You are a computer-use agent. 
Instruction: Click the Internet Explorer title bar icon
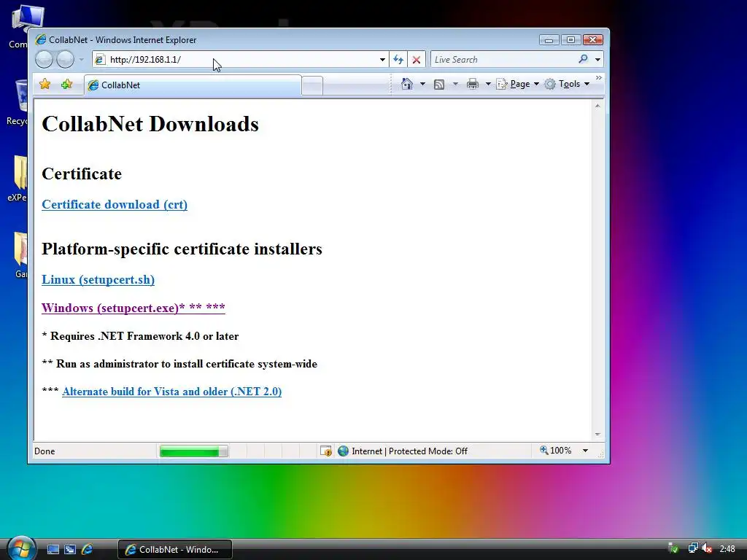[41, 39]
